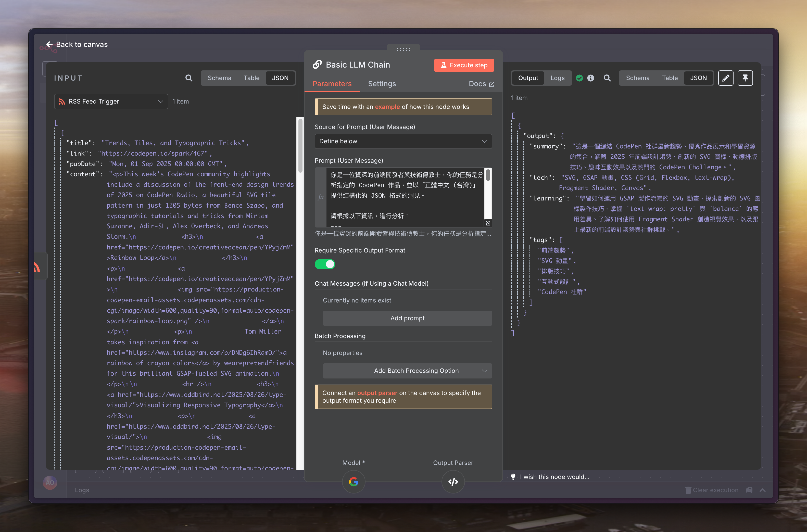The width and height of the screenshot is (807, 532).
Task: Click the output panel search icon
Action: (x=607, y=78)
